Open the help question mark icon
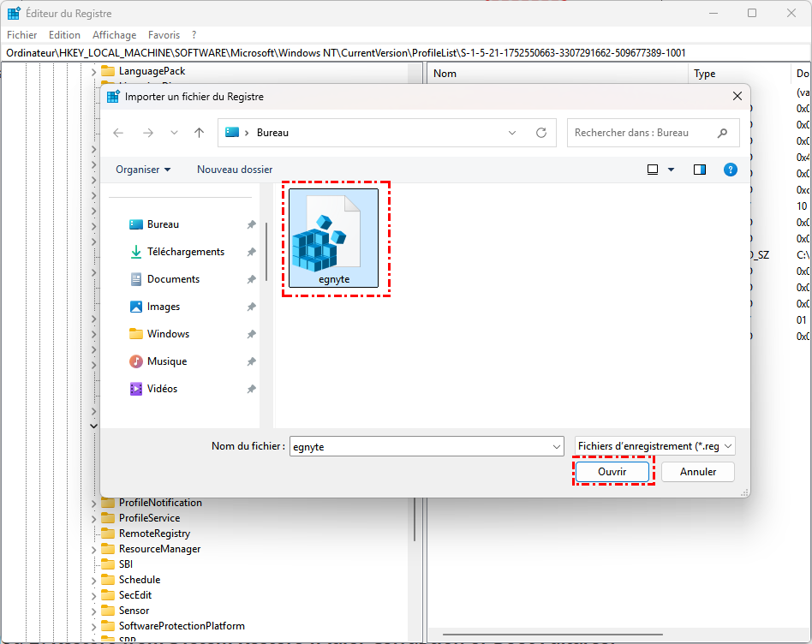This screenshot has width=812, height=644. [x=730, y=170]
